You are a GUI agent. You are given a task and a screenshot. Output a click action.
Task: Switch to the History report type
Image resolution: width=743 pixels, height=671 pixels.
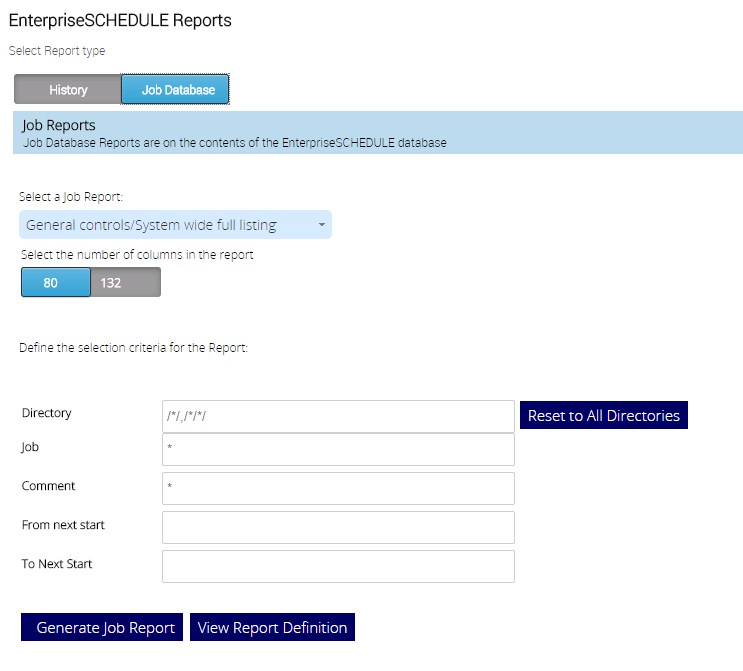[x=68, y=89]
